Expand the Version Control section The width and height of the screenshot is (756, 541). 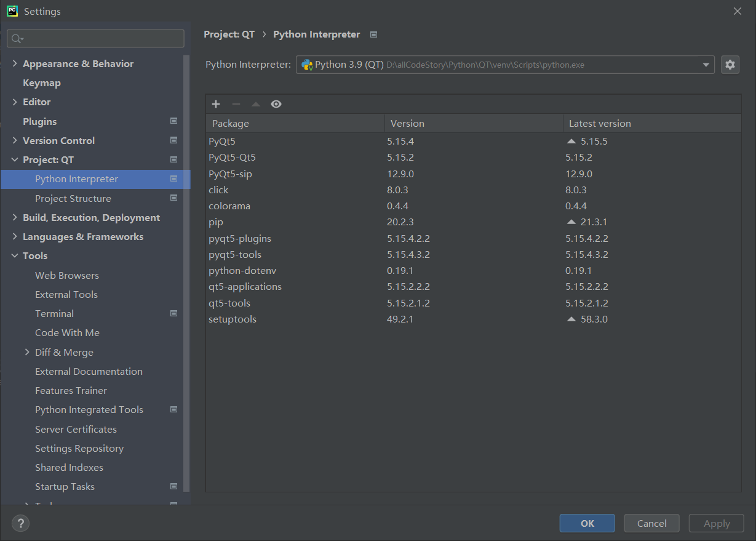[x=15, y=140]
